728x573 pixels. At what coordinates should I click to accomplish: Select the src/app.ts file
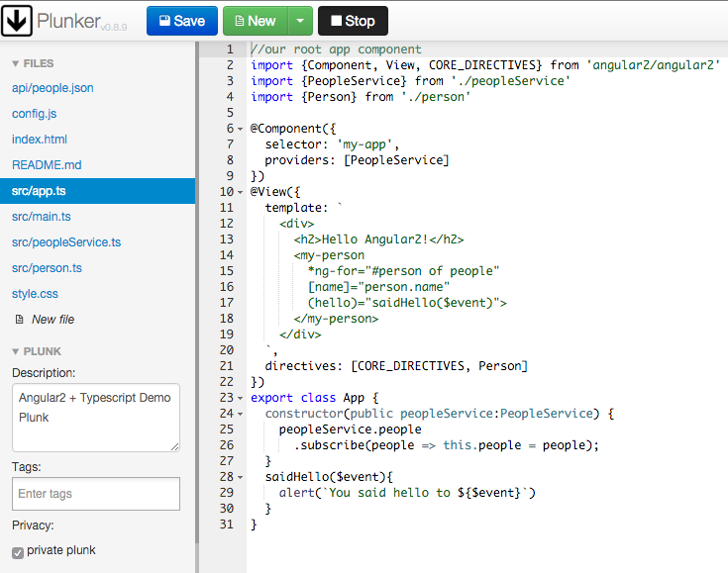coord(97,191)
